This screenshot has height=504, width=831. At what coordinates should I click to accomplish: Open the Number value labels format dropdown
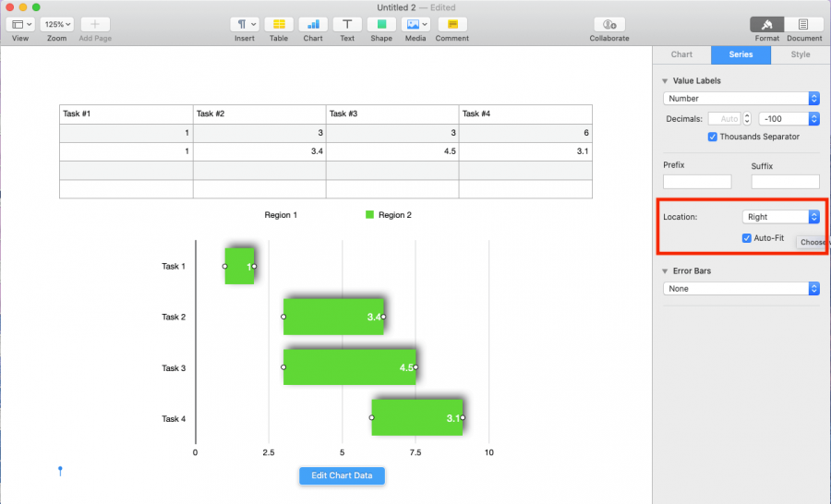click(x=741, y=98)
